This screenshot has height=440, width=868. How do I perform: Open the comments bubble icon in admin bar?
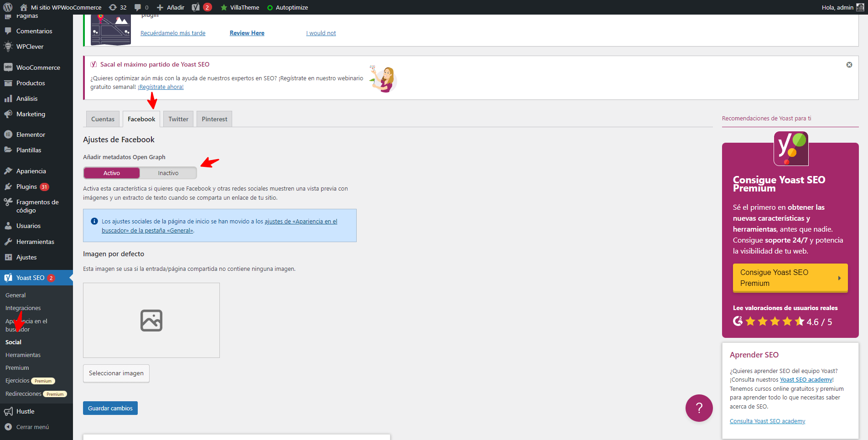(x=138, y=7)
